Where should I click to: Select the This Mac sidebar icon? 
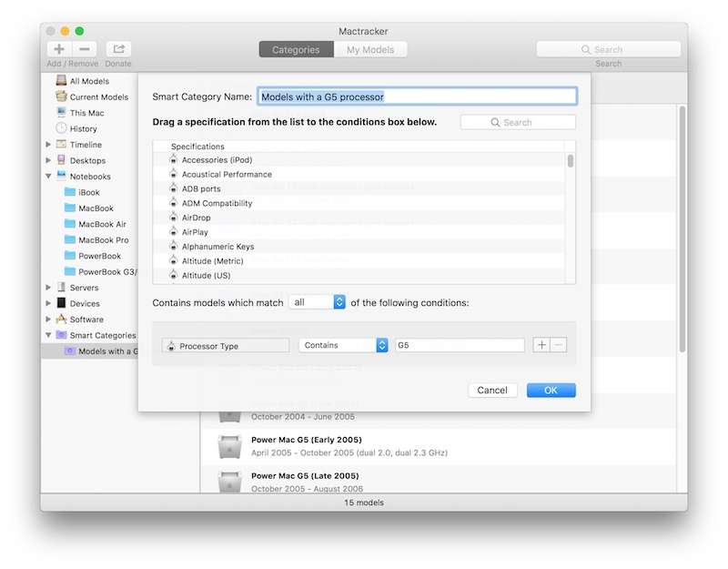click(61, 113)
